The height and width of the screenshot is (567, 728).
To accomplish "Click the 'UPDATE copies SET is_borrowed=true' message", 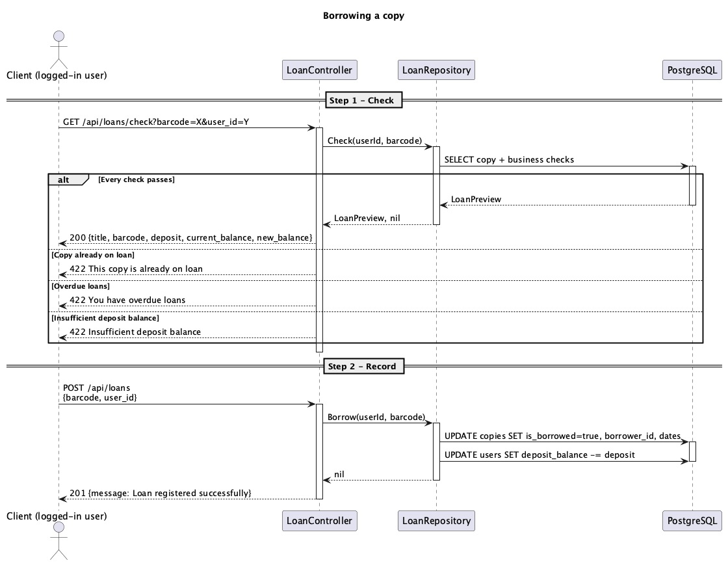I will (x=563, y=436).
